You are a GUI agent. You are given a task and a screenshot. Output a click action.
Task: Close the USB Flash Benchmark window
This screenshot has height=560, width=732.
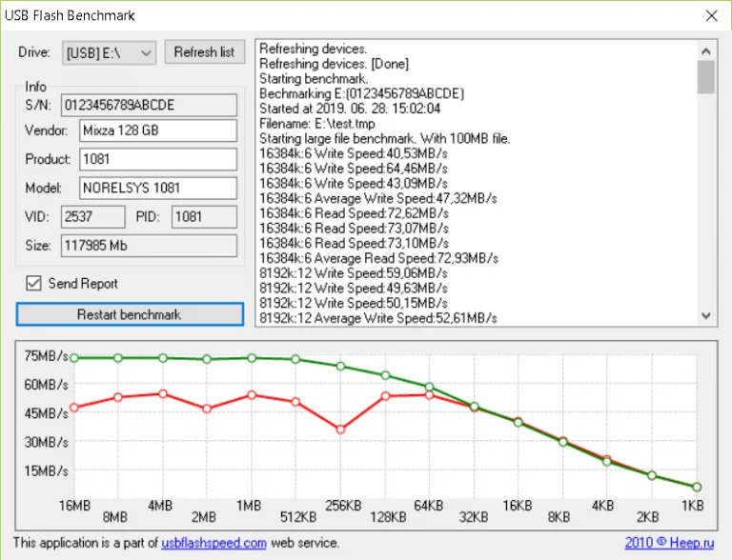[710, 15]
